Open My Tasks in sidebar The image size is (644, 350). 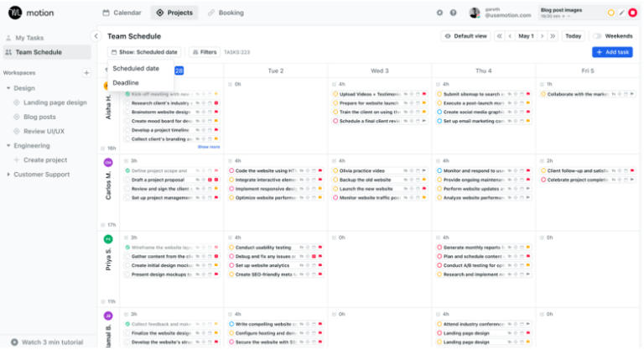coord(29,38)
